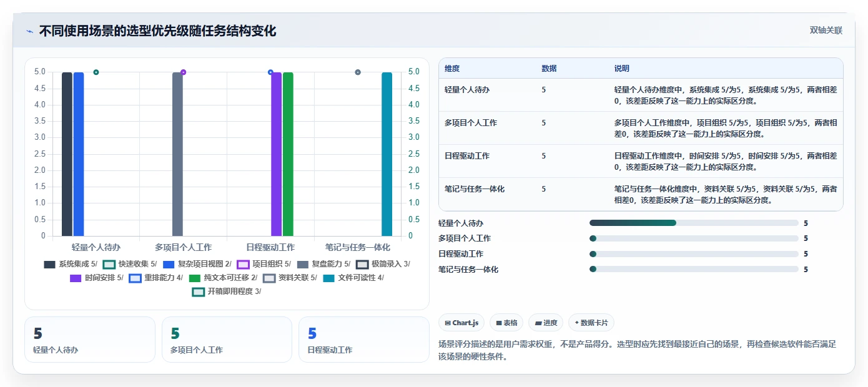
Task: Click the teal bar above 笔记与任务一体化
Action: click(x=387, y=154)
